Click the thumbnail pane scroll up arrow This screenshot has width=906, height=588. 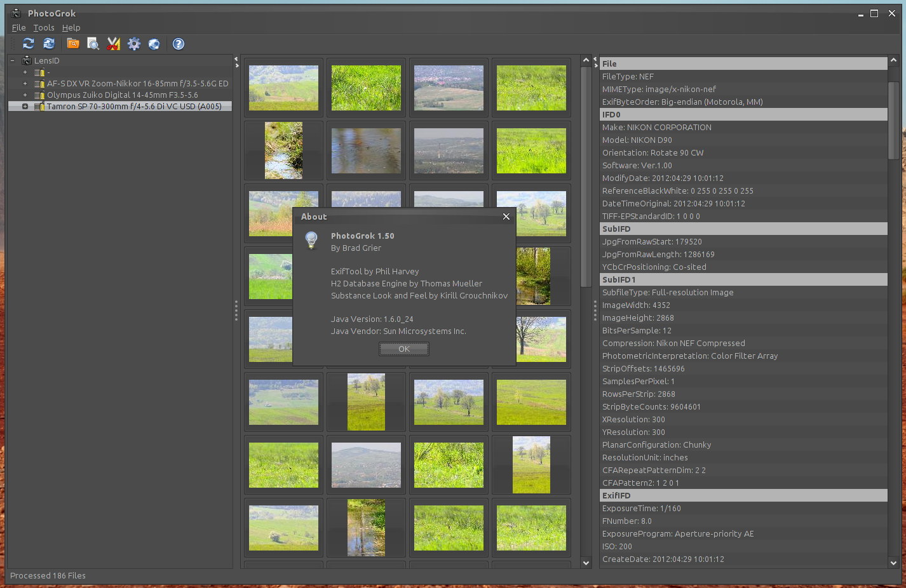pos(586,60)
